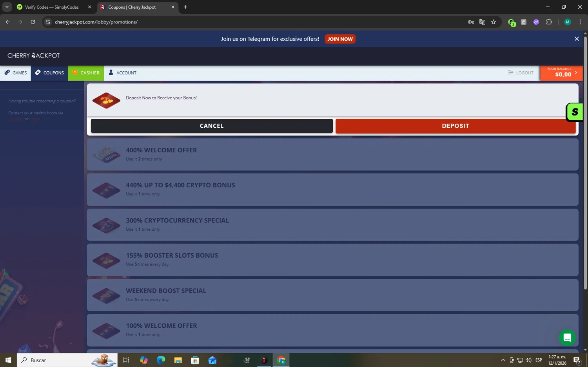
Task: Click the 440% Crypto Bonus chip thumbnail
Action: pos(106,190)
